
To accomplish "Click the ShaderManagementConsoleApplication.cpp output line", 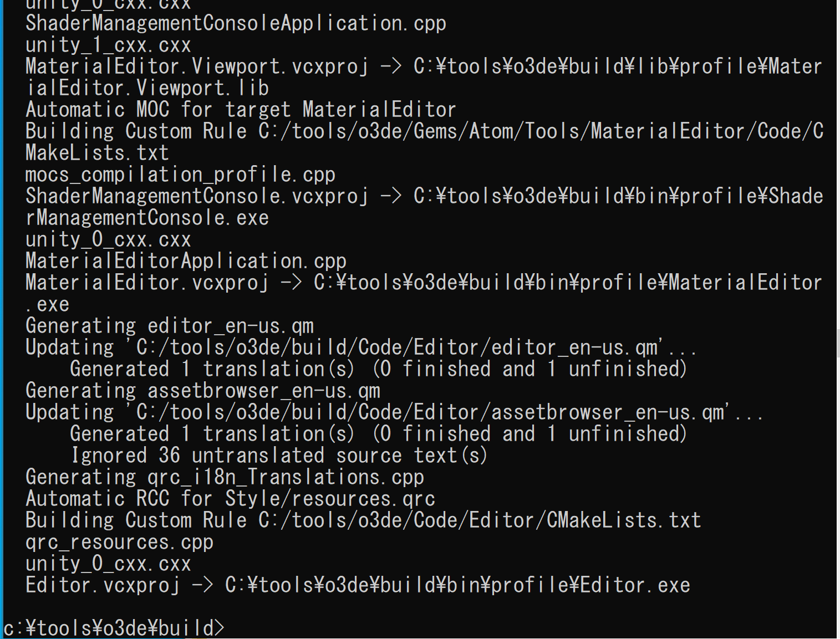I will coord(236,23).
